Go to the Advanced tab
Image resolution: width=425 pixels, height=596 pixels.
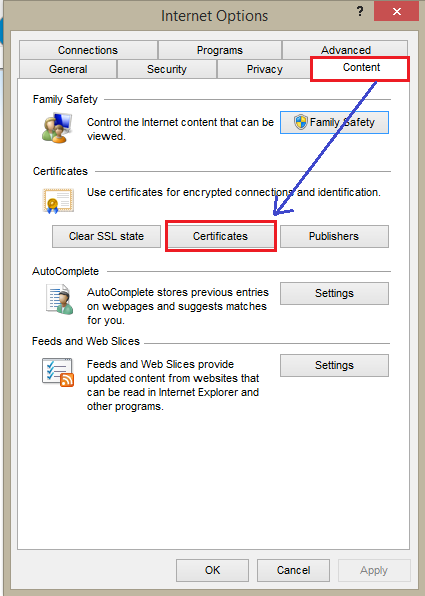click(345, 50)
